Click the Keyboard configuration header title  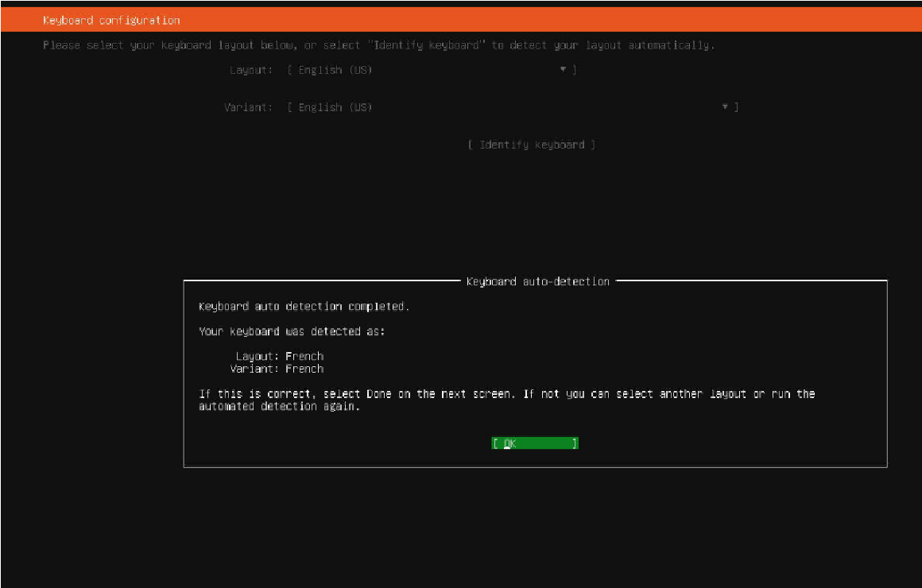(111, 20)
